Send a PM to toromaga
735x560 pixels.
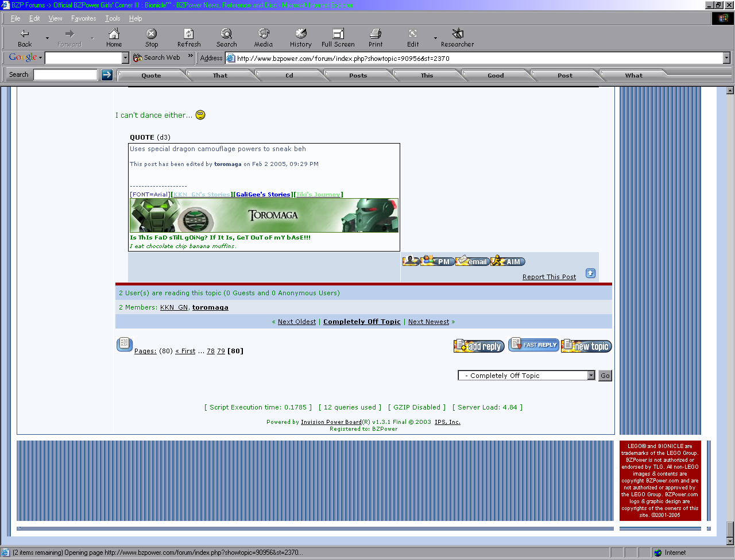438,261
